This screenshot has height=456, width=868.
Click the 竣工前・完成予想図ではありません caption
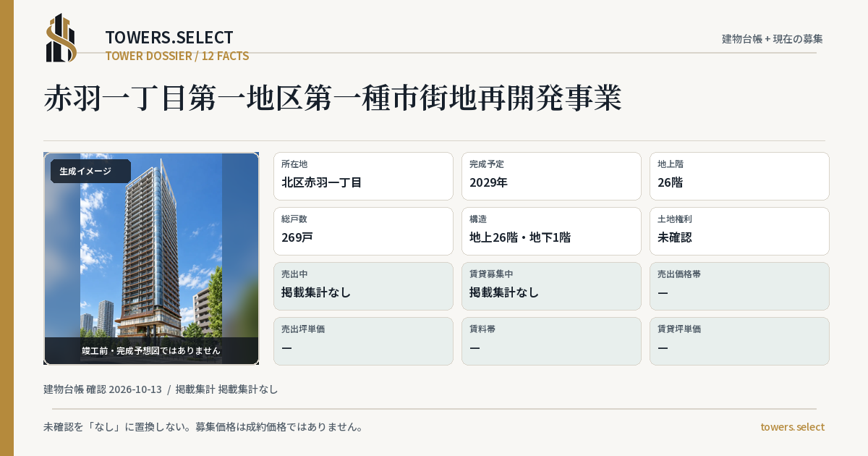coord(151,350)
